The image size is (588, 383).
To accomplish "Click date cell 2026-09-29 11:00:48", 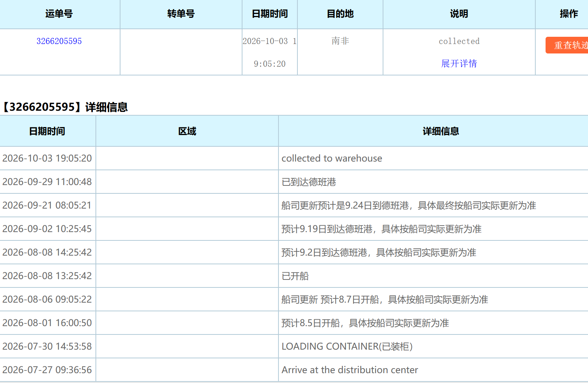I will click(47, 182).
